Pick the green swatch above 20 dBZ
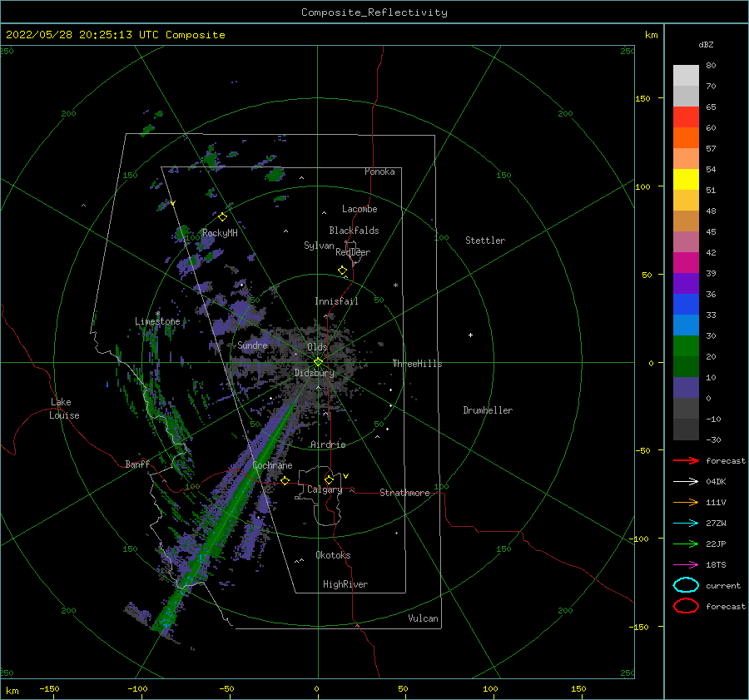Screen dimensions: 749x700 [x=686, y=346]
